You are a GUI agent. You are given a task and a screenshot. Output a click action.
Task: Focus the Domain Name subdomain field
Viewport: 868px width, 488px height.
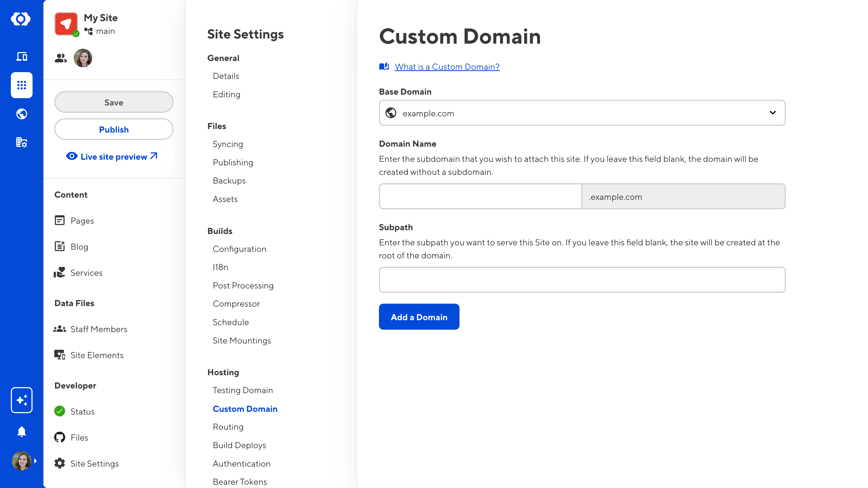tap(480, 197)
